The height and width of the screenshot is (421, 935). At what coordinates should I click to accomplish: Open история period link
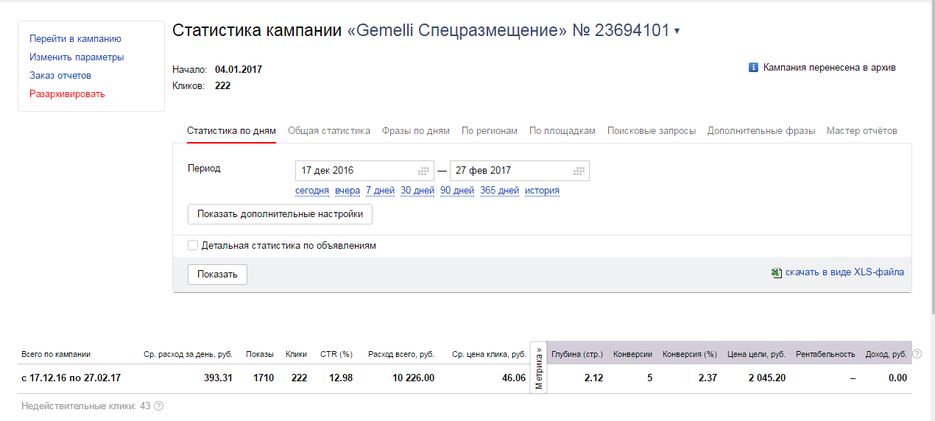[542, 191]
